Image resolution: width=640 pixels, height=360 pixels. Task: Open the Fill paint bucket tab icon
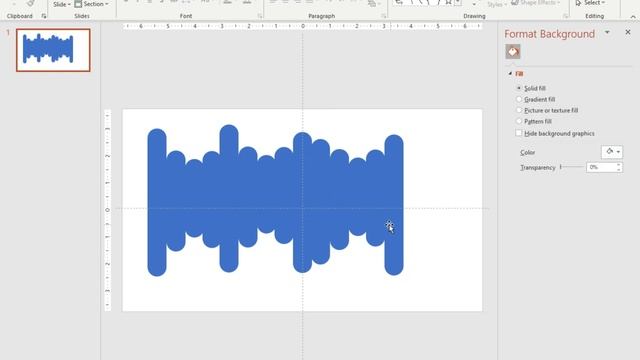513,52
